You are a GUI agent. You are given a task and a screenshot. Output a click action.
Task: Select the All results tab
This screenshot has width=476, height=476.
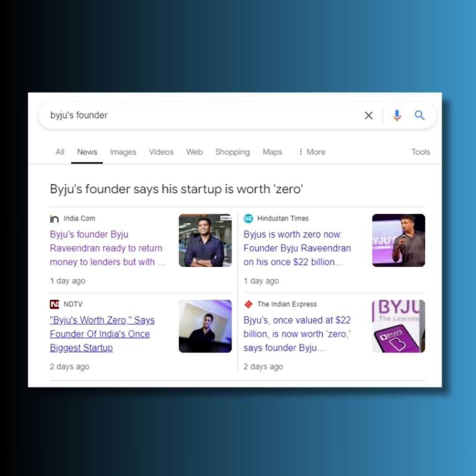pos(60,152)
